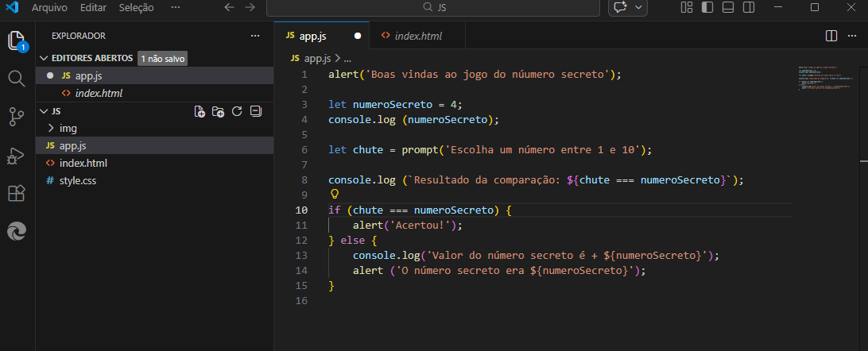Screen dimensions: 868x351
Task: Open the Explorer view in activity bar
Action: tap(17, 41)
